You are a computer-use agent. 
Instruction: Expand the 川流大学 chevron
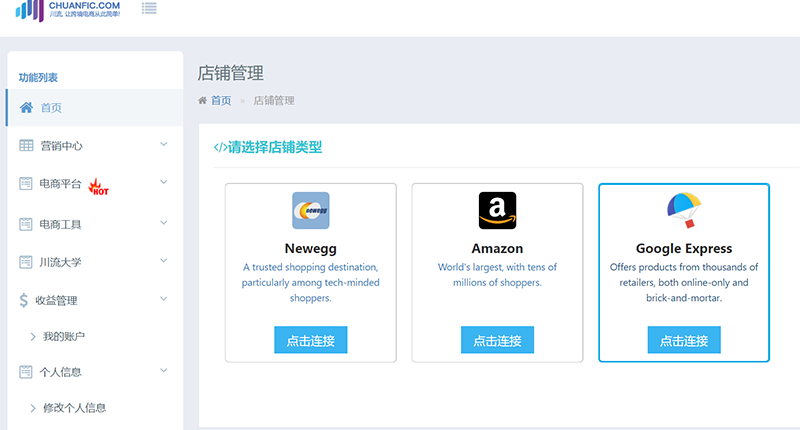click(x=163, y=261)
